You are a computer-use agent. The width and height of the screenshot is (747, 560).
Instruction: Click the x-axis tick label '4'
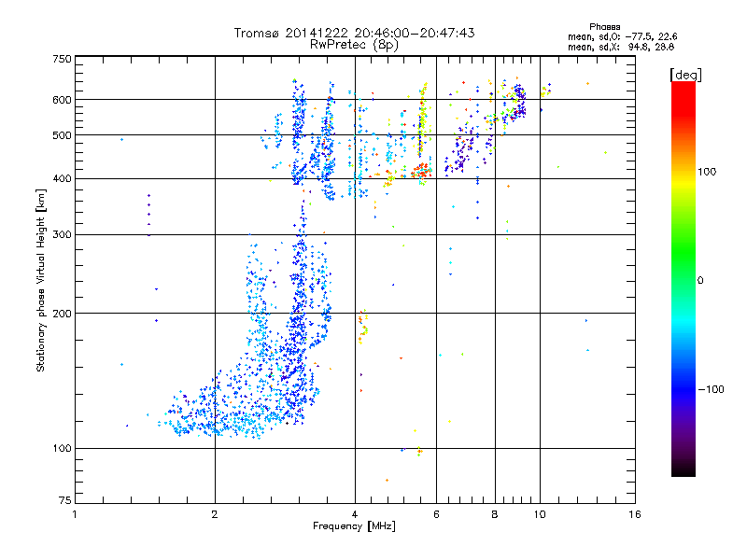pos(355,514)
